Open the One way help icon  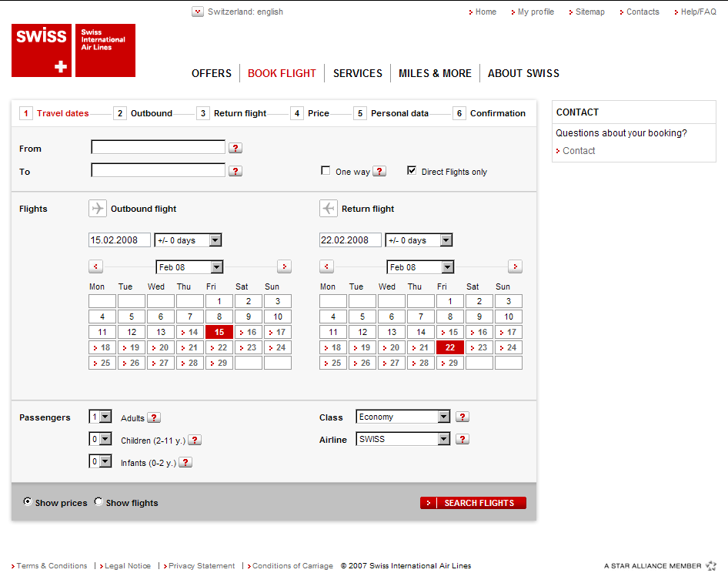(379, 172)
